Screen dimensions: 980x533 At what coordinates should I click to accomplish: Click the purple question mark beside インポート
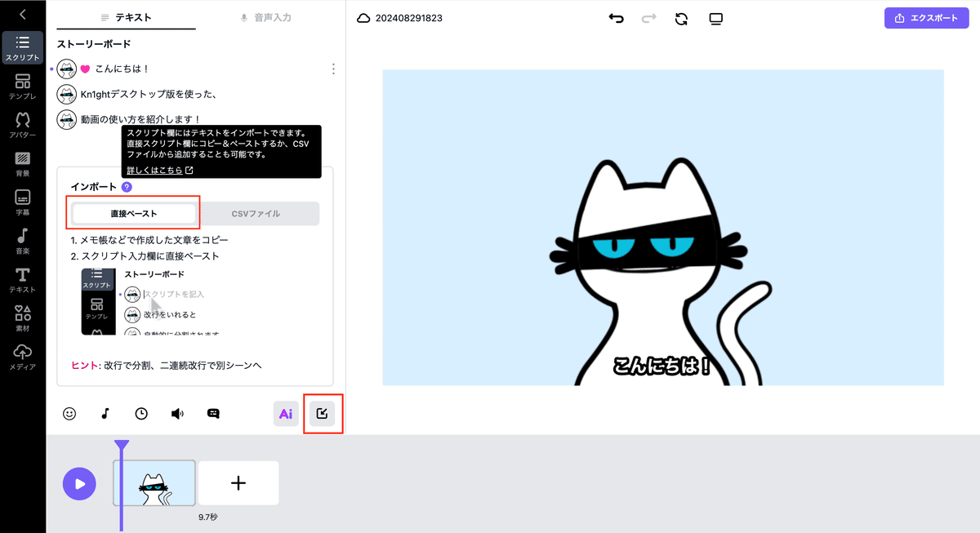(127, 187)
